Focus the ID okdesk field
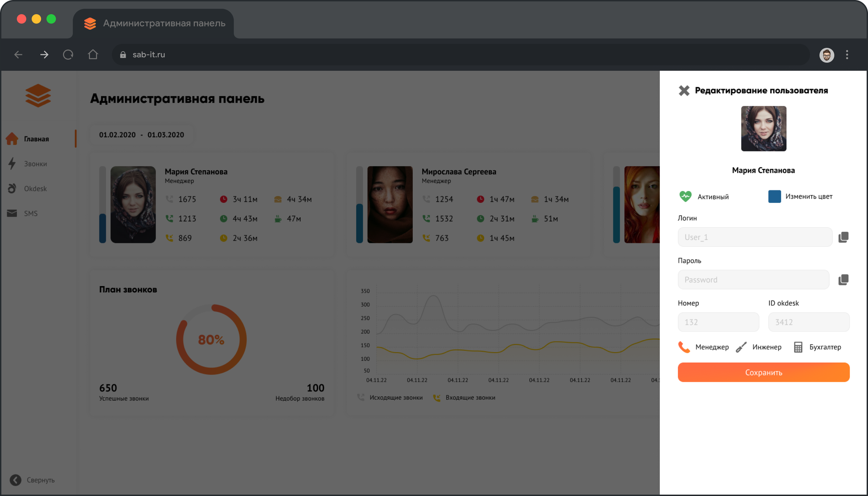The height and width of the screenshot is (496, 868). (809, 322)
